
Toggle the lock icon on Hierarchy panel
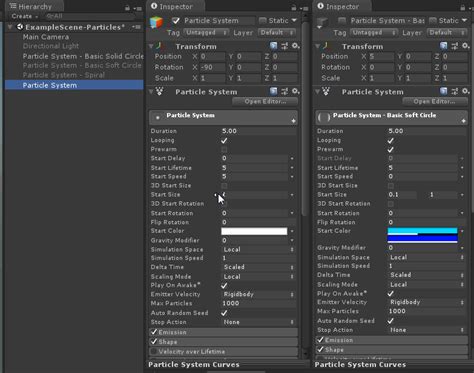click(x=127, y=7)
